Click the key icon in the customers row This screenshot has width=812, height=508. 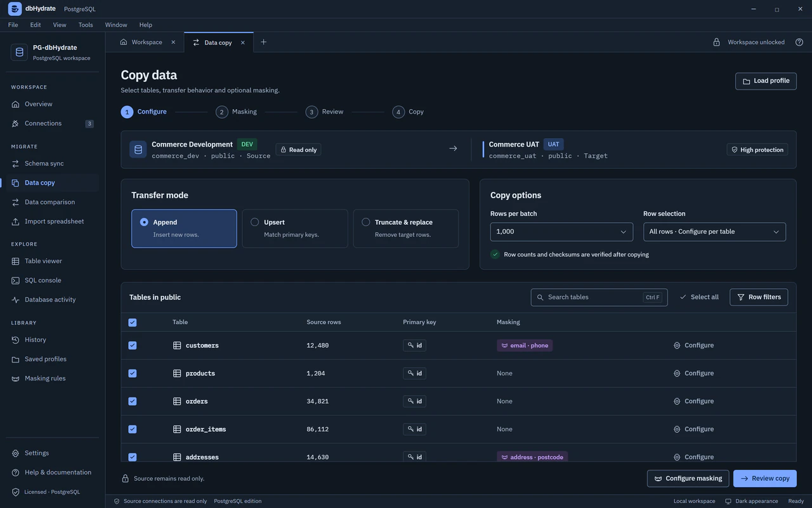point(410,345)
